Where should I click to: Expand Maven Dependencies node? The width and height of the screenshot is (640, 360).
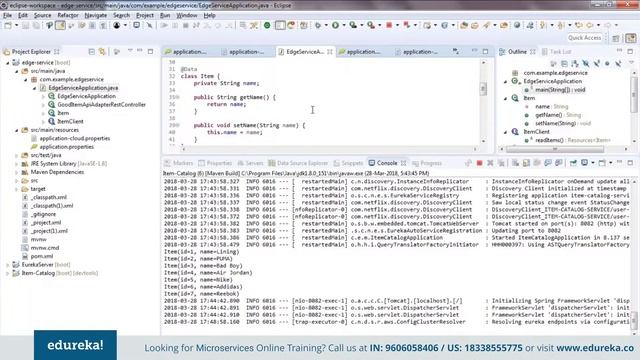(17, 172)
